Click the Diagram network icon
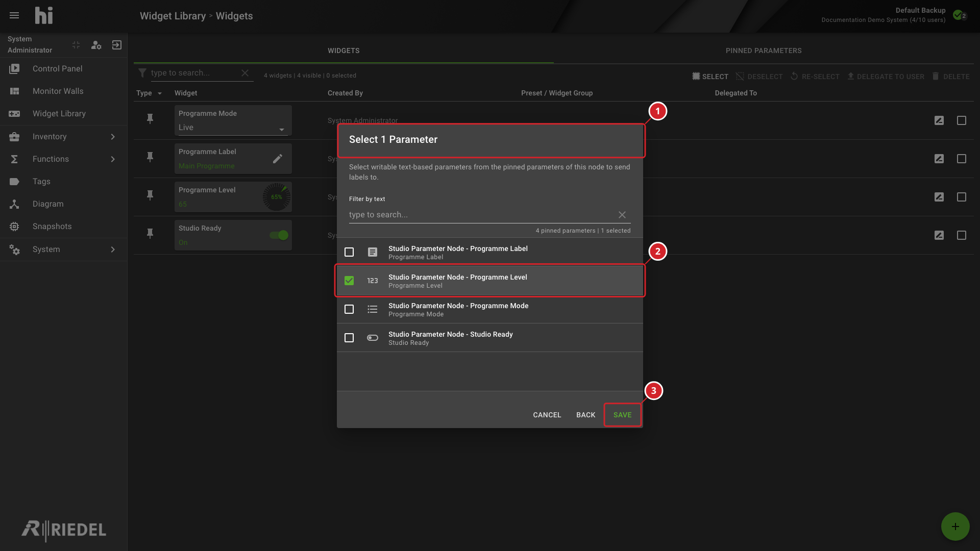 coord(14,204)
